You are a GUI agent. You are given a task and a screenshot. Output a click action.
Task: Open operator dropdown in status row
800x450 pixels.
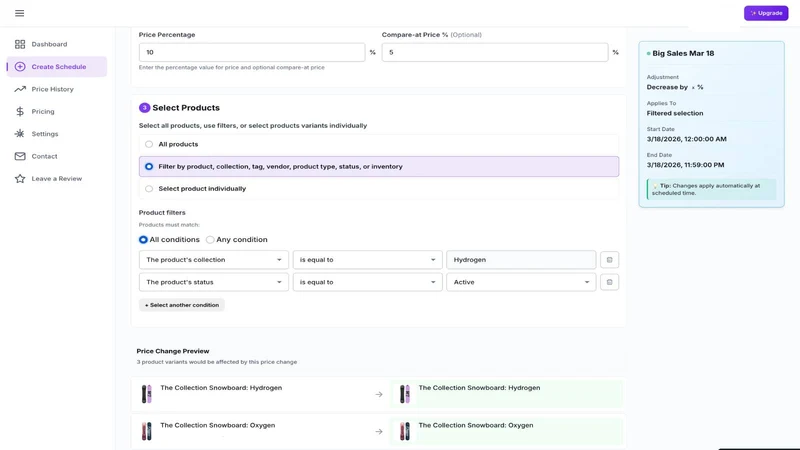(x=367, y=282)
